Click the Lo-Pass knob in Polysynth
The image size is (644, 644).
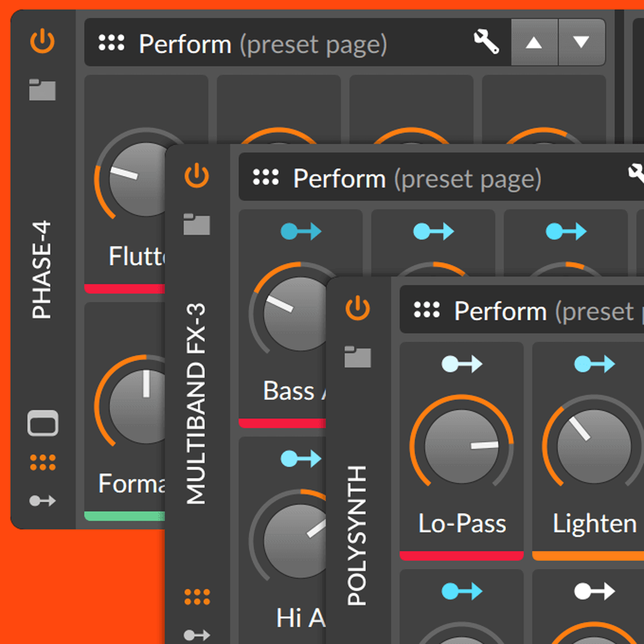pyautogui.click(x=462, y=446)
